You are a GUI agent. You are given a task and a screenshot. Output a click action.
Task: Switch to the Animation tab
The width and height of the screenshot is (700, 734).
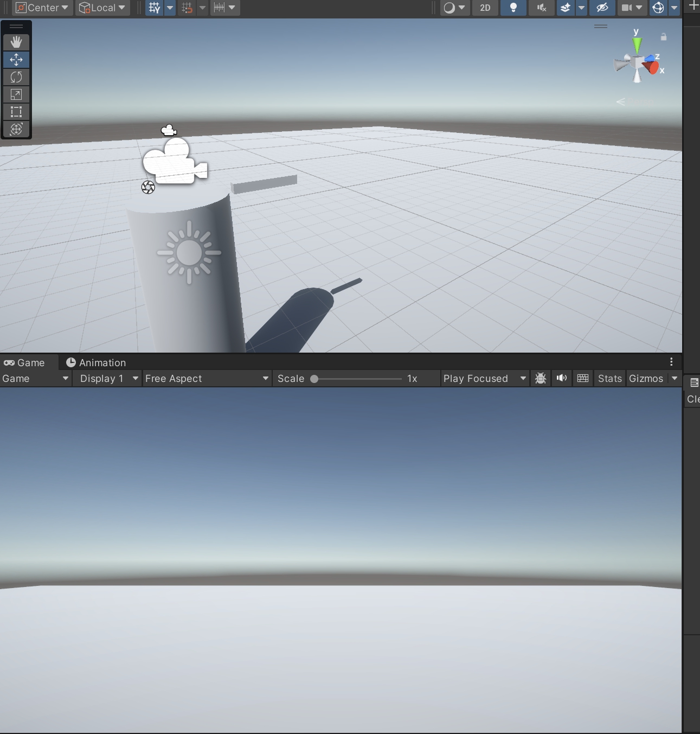coord(96,362)
